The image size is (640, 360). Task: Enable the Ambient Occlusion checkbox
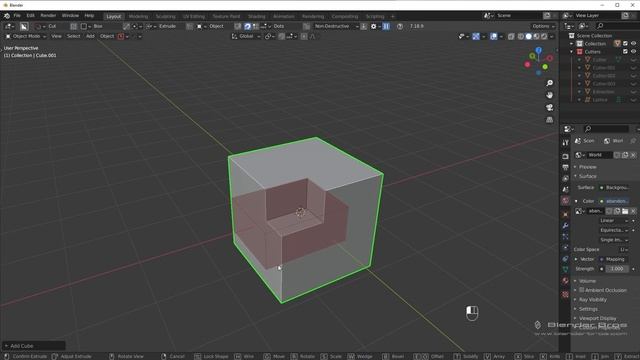coord(582,290)
